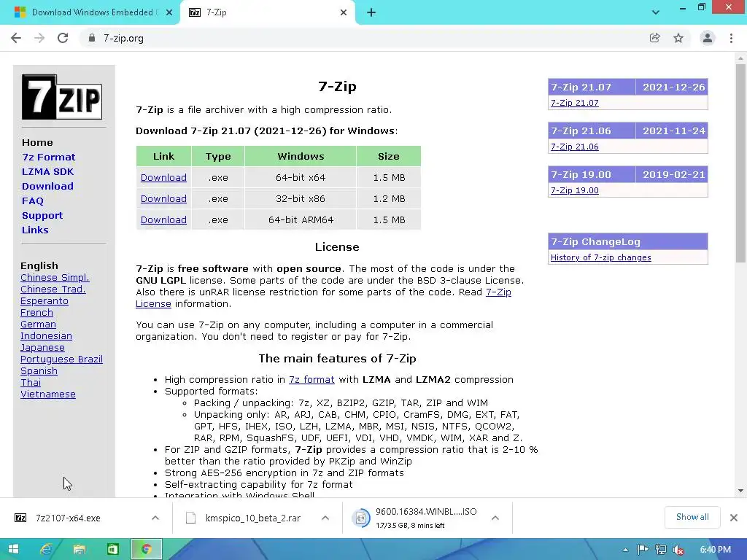The width and height of the screenshot is (747, 560).
Task: Click the muted volume tray icon
Action: (x=678, y=550)
